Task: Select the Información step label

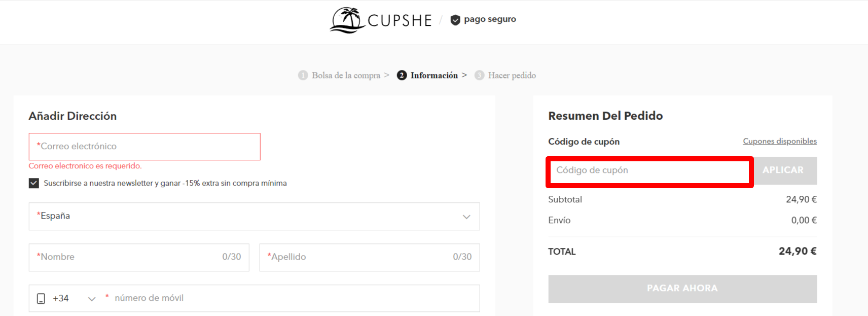Action: click(434, 76)
